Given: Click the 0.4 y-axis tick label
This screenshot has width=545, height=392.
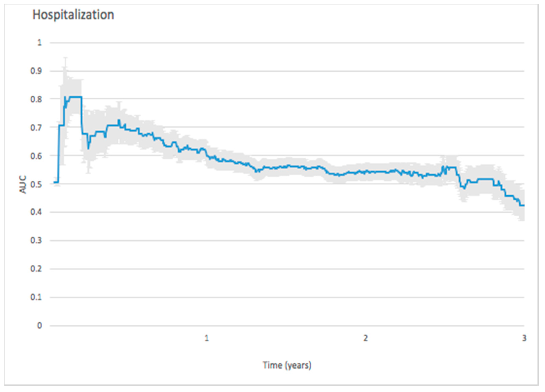Looking at the screenshot, I should coord(36,212).
